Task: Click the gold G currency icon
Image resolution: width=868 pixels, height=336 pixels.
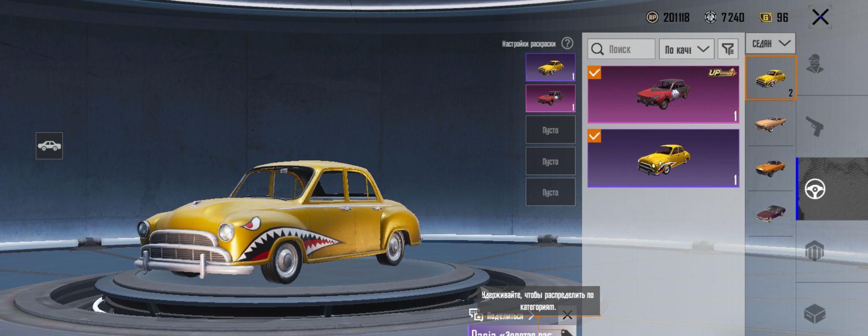Action: click(x=765, y=17)
